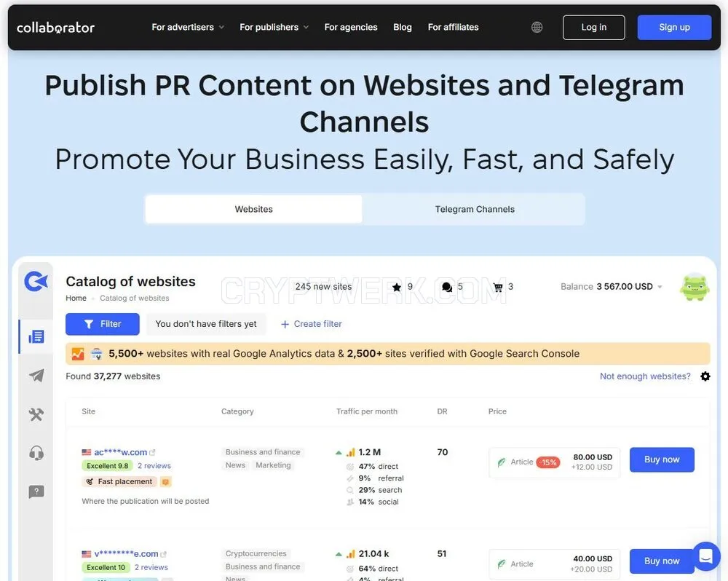Open the help question mark sidebar icon
The height and width of the screenshot is (581, 728).
(x=36, y=491)
